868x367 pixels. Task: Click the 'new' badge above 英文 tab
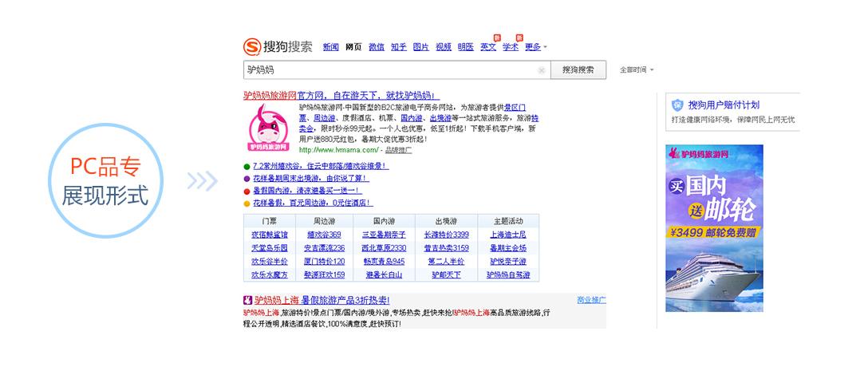point(496,37)
